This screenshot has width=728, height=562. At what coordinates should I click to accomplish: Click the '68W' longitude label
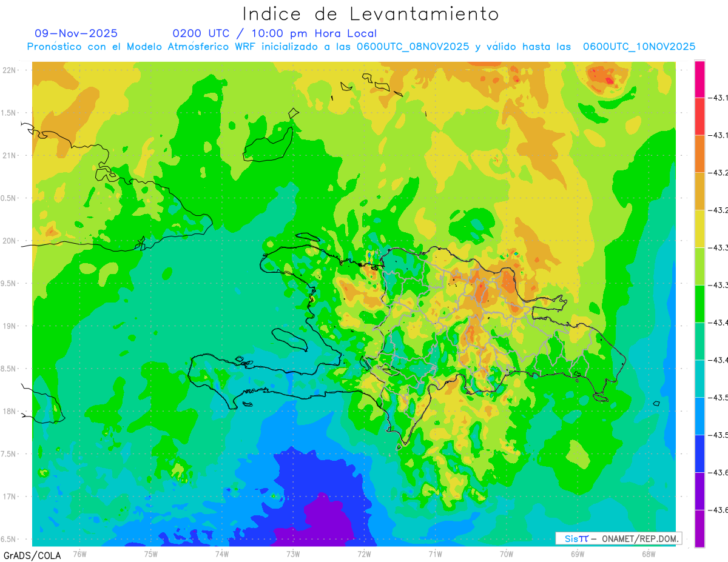point(649,554)
